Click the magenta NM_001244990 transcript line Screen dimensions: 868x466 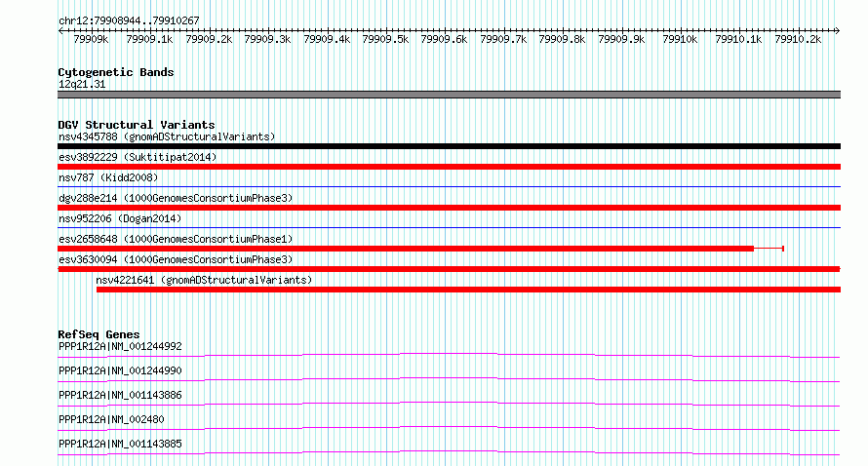pyautogui.click(x=449, y=379)
